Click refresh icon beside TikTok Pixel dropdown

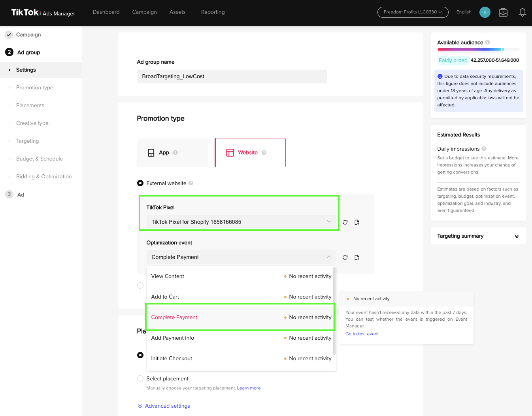[345, 222]
